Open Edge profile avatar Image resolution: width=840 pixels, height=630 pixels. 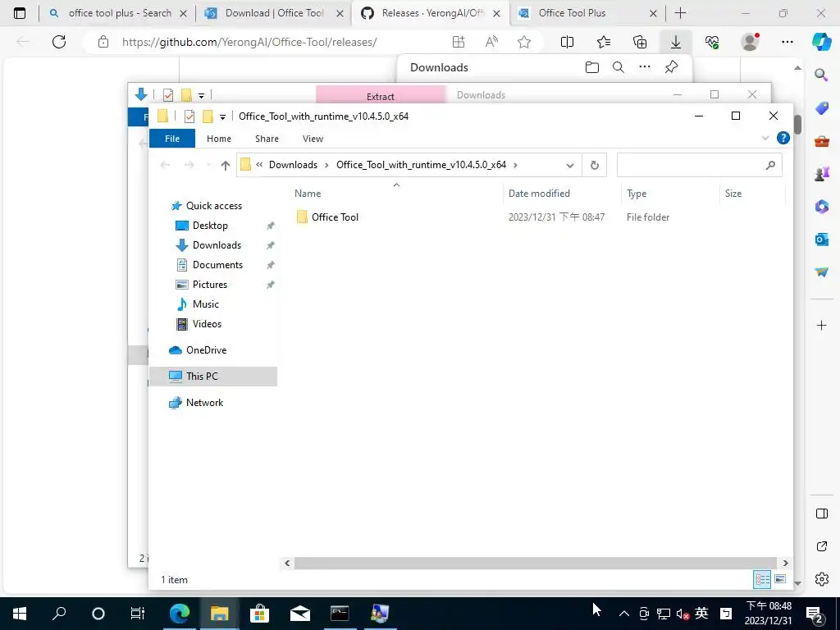click(x=750, y=42)
